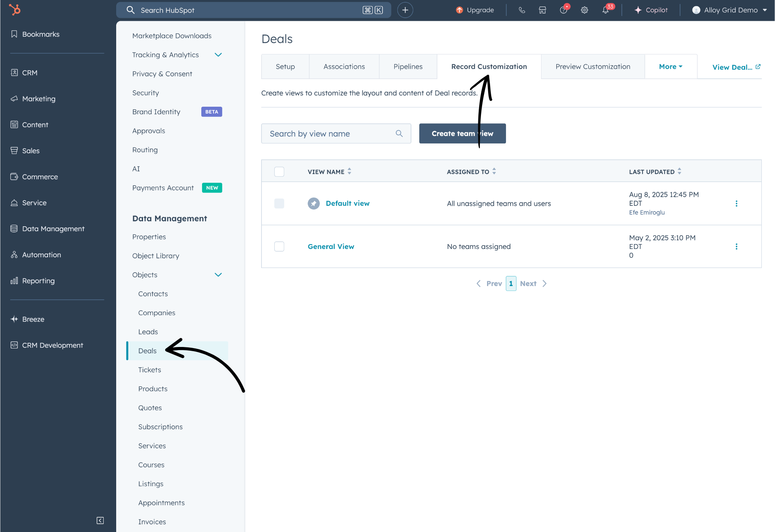Open the More tab dropdown
The height and width of the screenshot is (532, 775).
[670, 67]
